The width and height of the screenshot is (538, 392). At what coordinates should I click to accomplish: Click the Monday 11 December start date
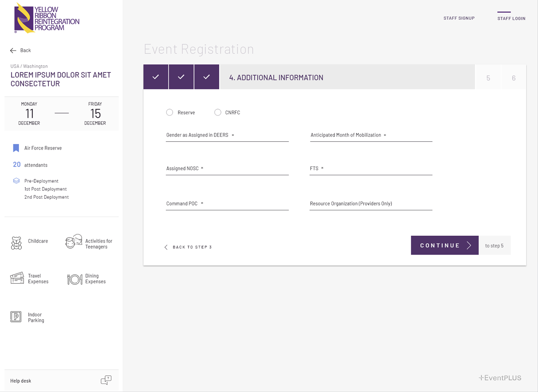(x=29, y=114)
